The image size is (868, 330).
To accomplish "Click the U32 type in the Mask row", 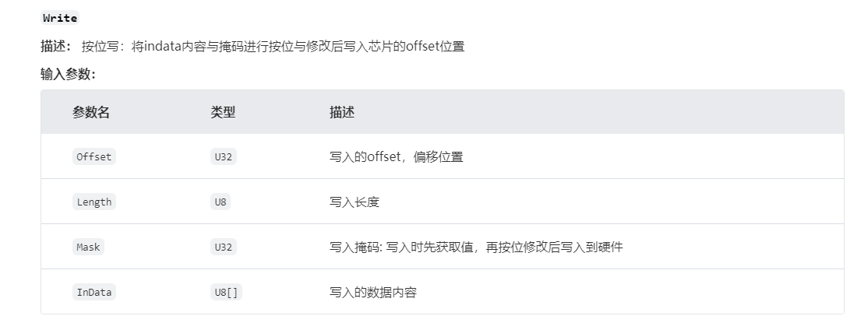I will coord(224,247).
